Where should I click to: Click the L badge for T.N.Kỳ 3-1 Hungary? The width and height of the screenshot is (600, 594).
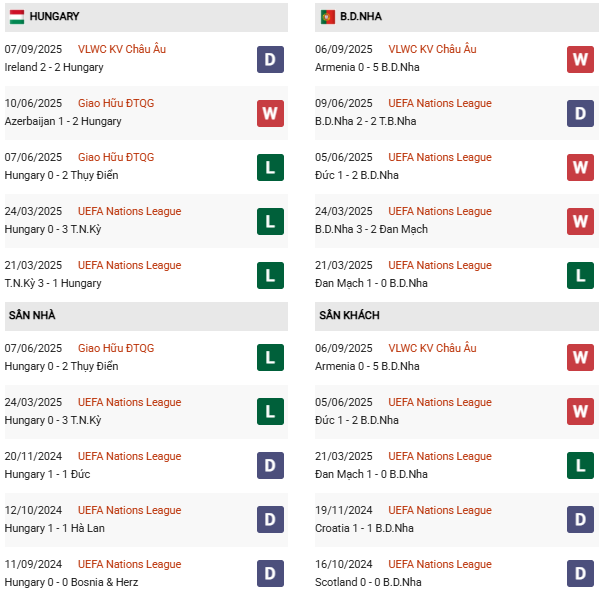270,275
